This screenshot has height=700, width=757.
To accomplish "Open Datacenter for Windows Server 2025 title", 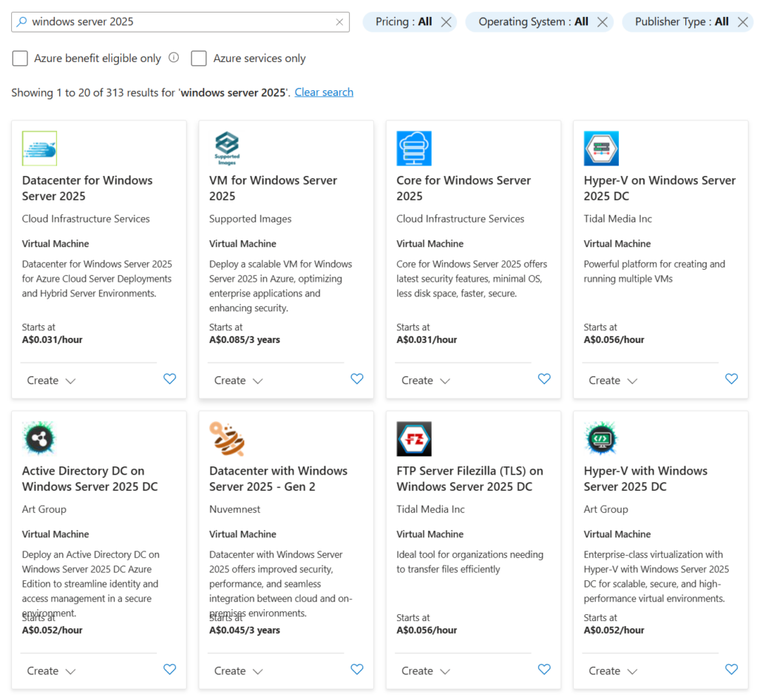I will pyautogui.click(x=87, y=188).
